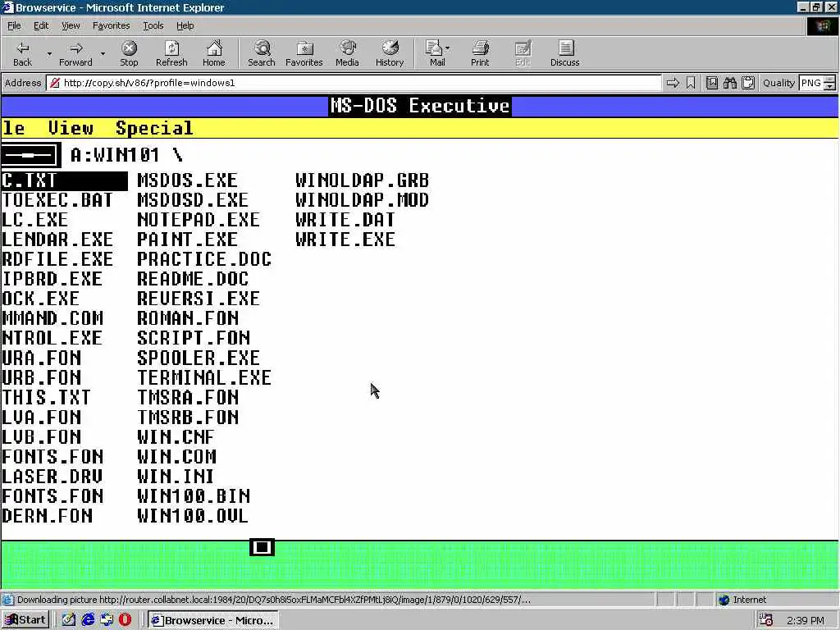The width and height of the screenshot is (840, 630).
Task: Select the SCRIPT.FON file
Action: [194, 338]
